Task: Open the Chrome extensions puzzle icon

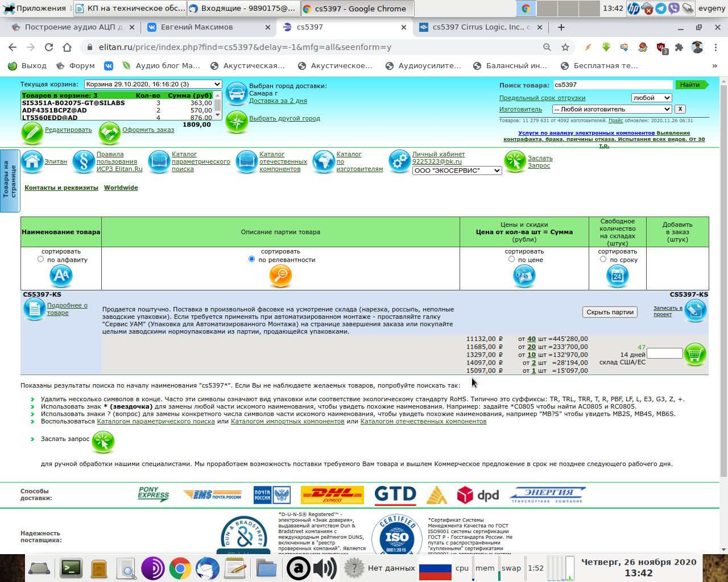Action: pyautogui.click(x=679, y=47)
